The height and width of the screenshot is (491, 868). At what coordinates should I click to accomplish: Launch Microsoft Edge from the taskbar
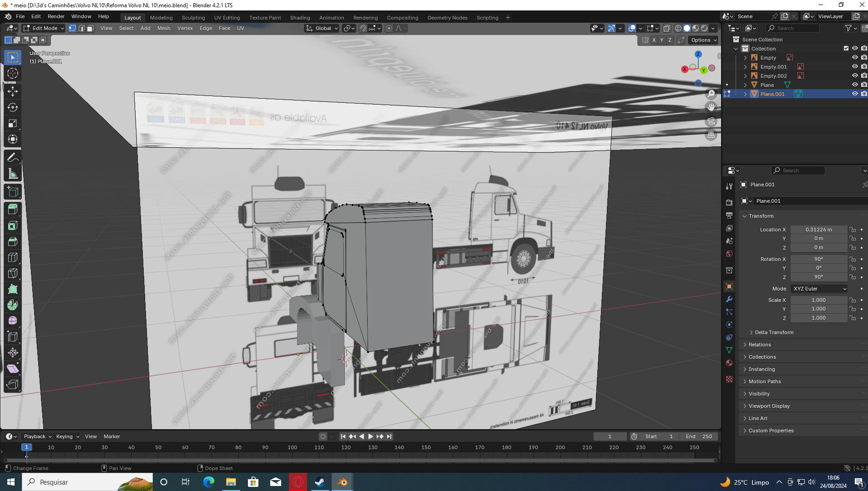(209, 482)
